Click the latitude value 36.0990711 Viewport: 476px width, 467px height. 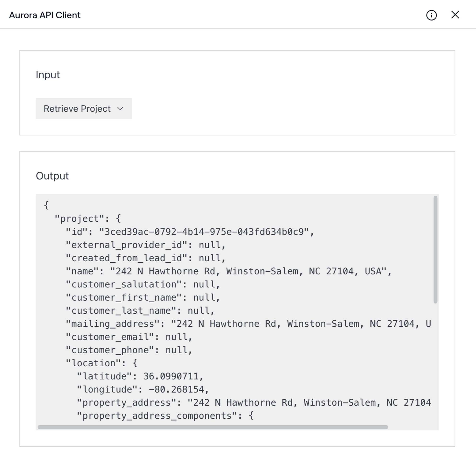(171, 376)
